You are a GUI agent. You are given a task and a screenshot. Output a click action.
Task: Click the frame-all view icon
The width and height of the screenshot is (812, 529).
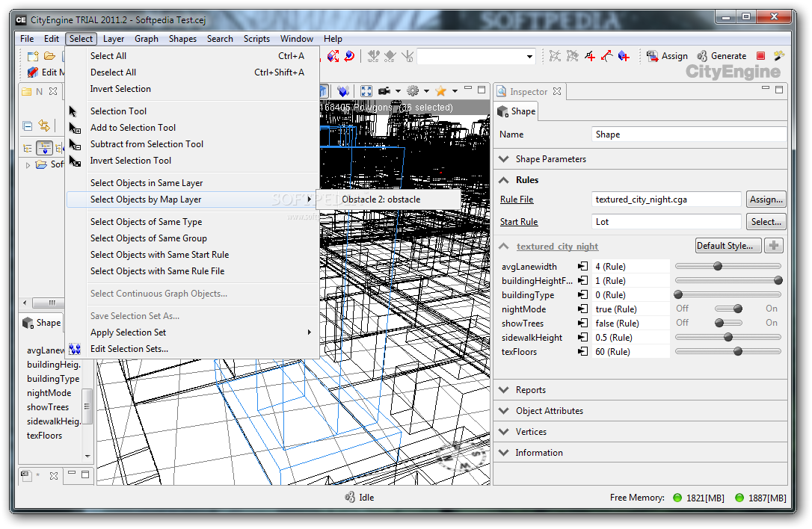[366, 91]
